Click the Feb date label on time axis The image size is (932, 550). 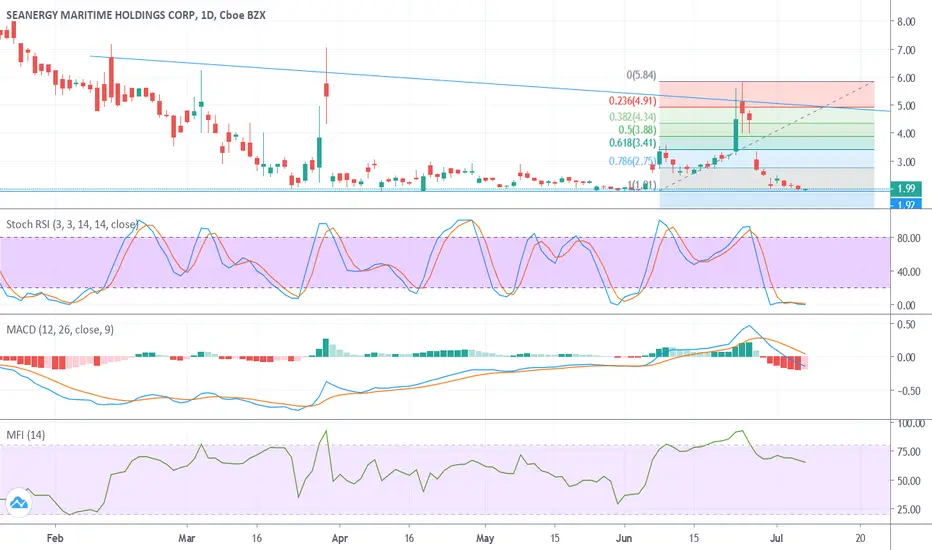pos(55,538)
